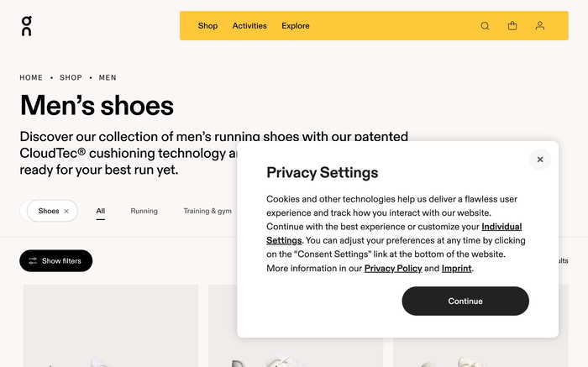Click the Continue button
This screenshot has width=588, height=367.
465,301
